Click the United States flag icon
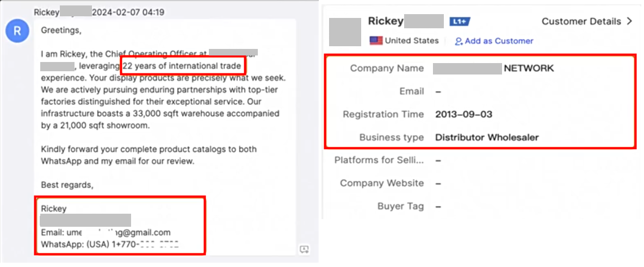Image resolution: width=644 pixels, height=267 pixels. click(376, 41)
